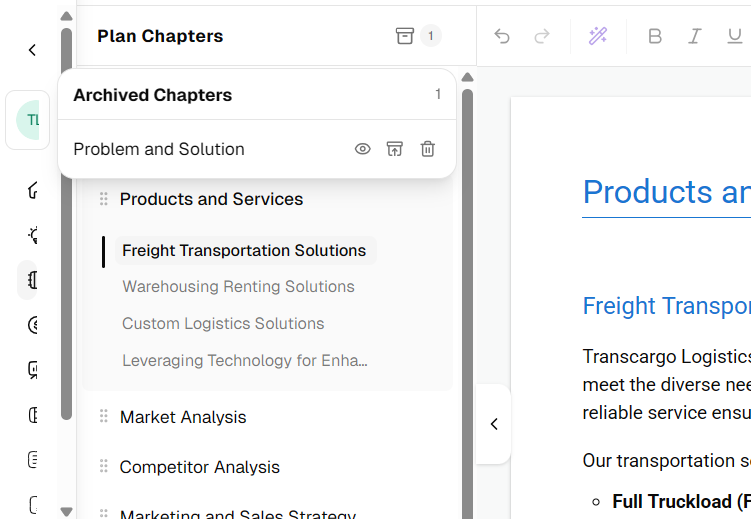
Task: Click the redo arrow in toolbar
Action: click(x=542, y=36)
